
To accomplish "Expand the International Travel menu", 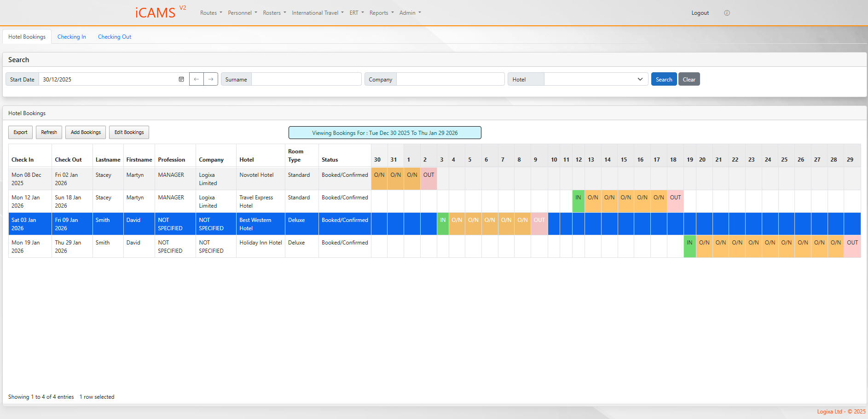I will pyautogui.click(x=317, y=13).
